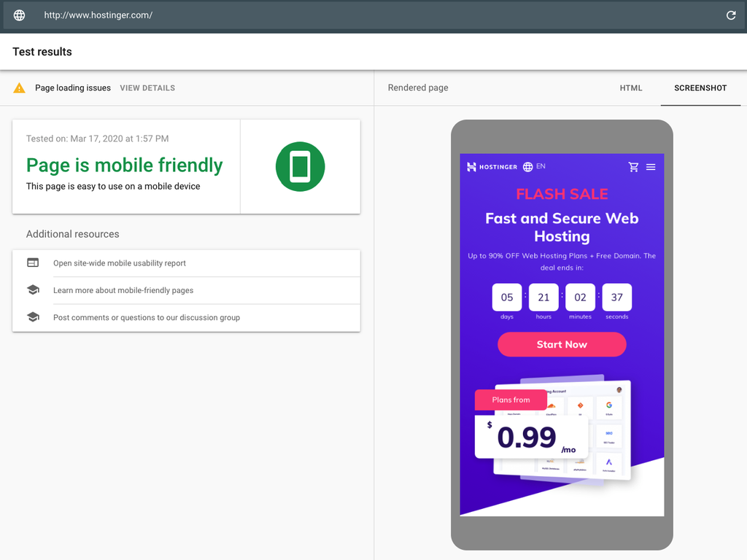This screenshot has width=747, height=560.
Task: Click the Hostinger logo in the screenshot preview
Action: 492,167
